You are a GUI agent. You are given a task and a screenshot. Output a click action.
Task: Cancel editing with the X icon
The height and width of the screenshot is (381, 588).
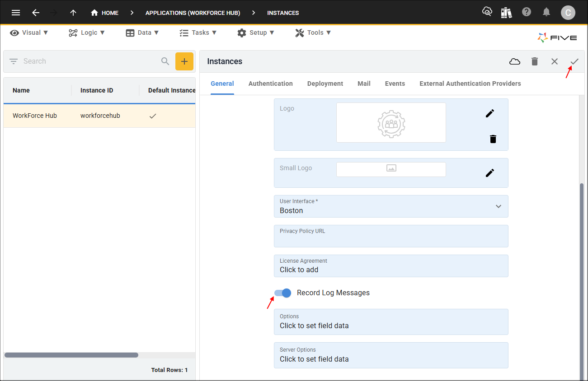[555, 61]
